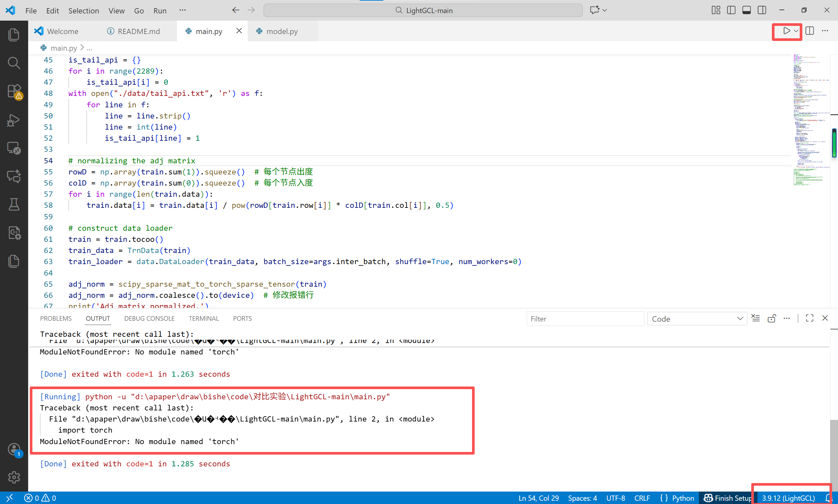Click the Finish Setup status button
The image size is (838, 504).
(x=727, y=498)
